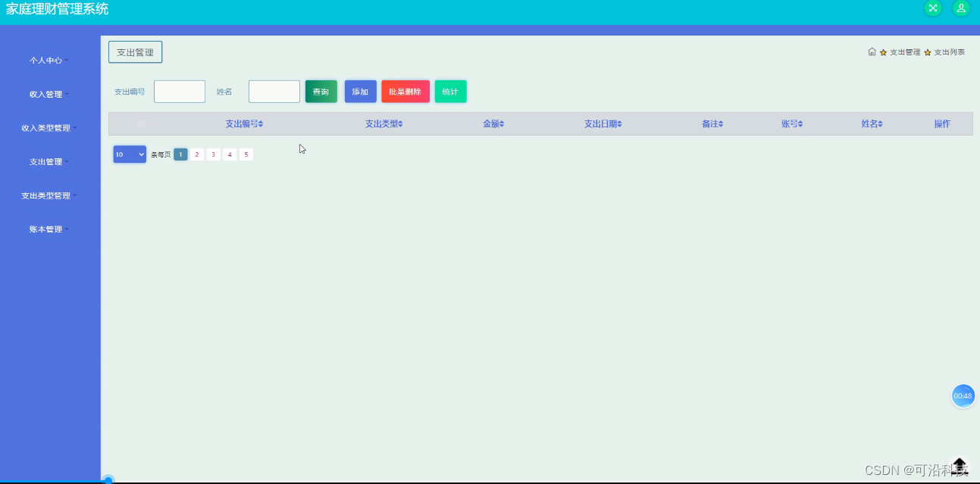Click the 支出管理 title button

(x=135, y=52)
